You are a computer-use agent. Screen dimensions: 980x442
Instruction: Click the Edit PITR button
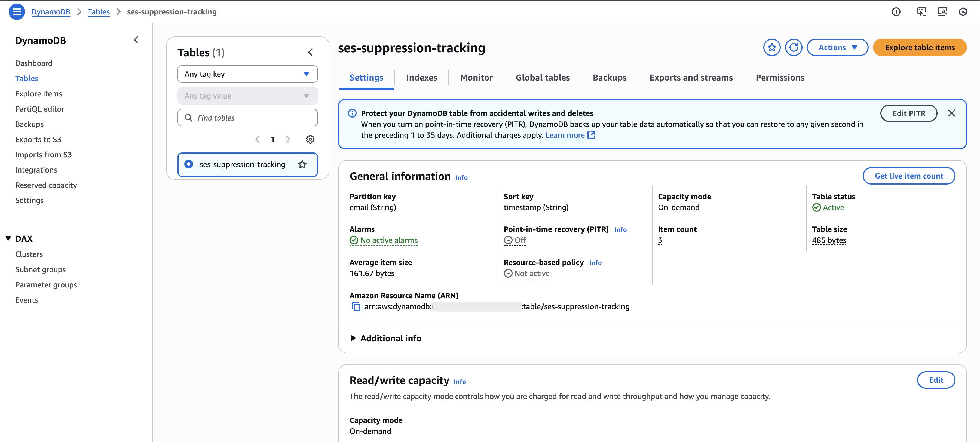pyautogui.click(x=908, y=113)
